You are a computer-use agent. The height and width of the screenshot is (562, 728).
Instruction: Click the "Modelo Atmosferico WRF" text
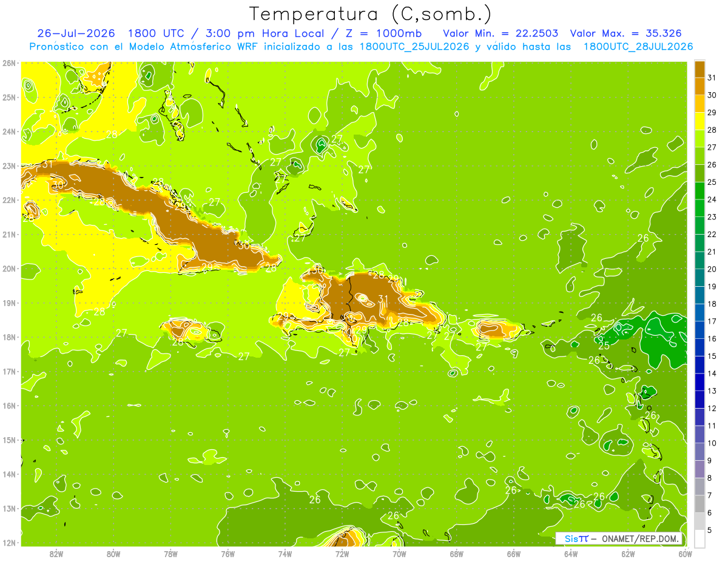coord(194,47)
